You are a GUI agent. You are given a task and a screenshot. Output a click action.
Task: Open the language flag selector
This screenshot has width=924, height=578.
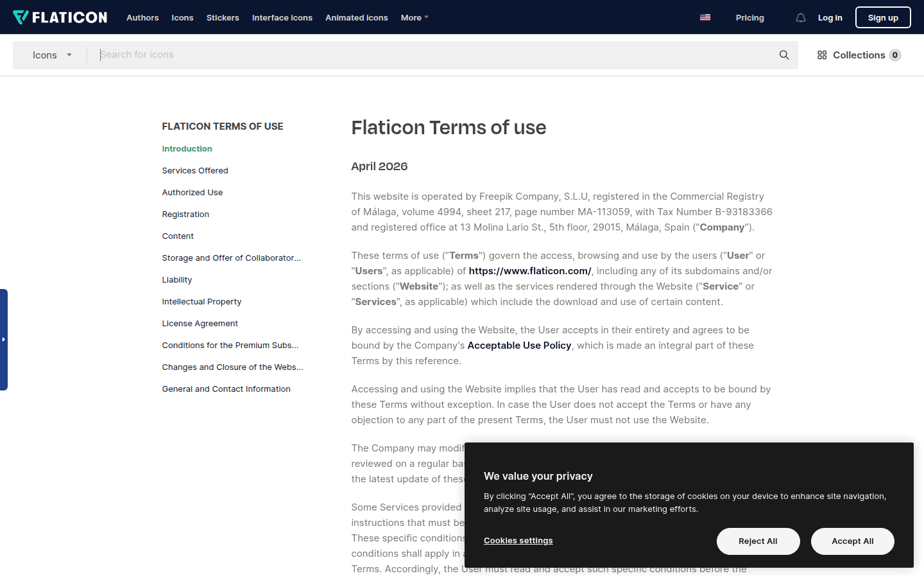tap(705, 17)
